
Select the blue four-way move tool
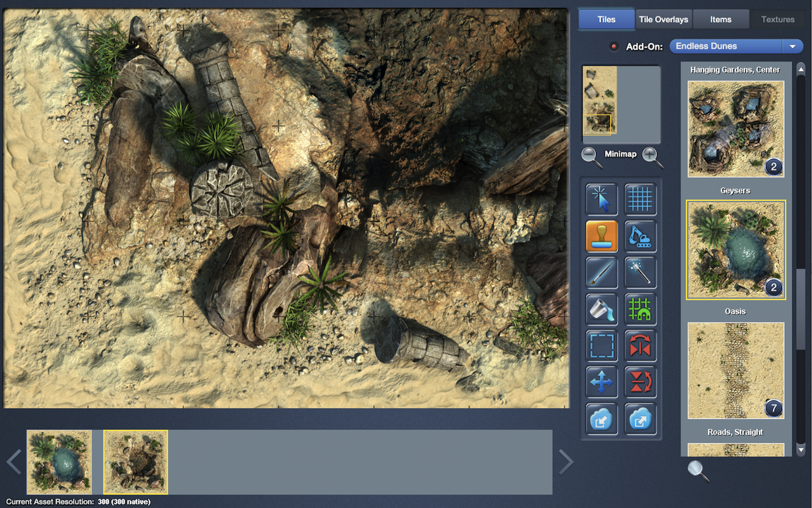(x=601, y=382)
